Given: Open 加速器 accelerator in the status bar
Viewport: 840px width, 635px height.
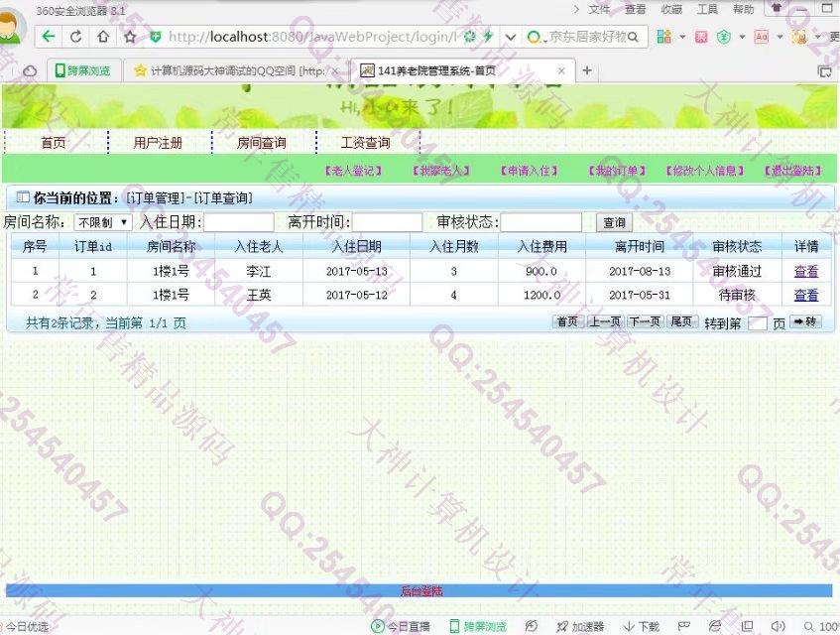Looking at the screenshot, I should (x=580, y=626).
